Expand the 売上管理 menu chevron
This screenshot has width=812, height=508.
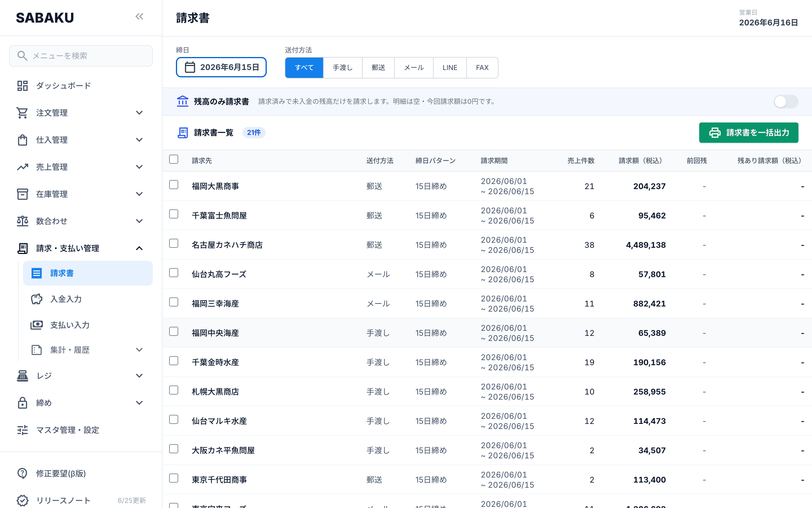click(x=139, y=167)
